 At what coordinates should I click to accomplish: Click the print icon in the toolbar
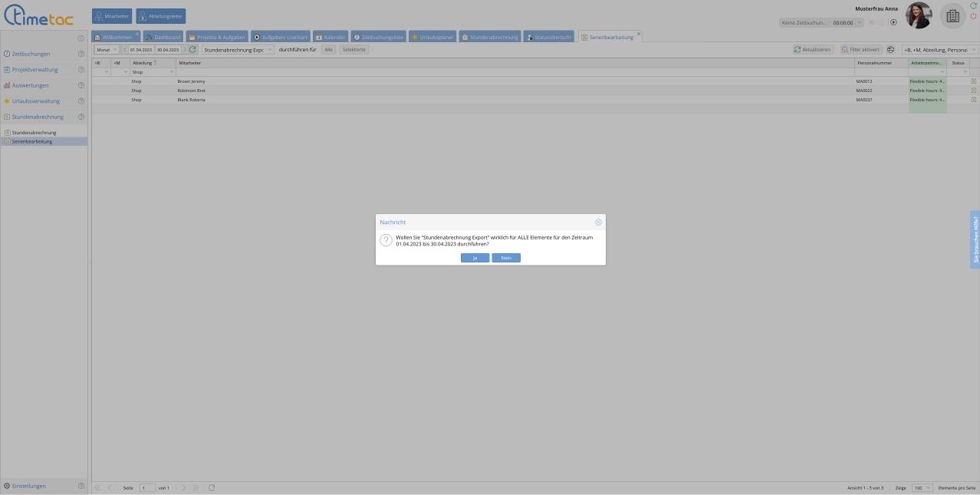(891, 49)
